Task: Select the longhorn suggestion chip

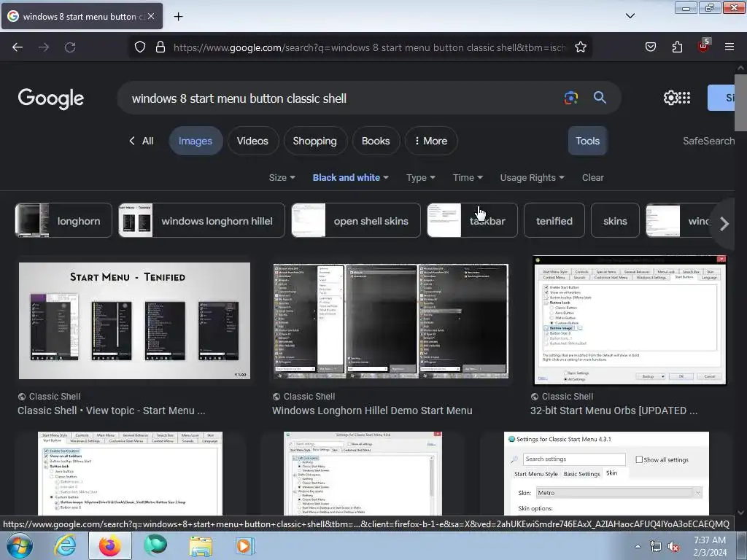Action: coord(63,220)
